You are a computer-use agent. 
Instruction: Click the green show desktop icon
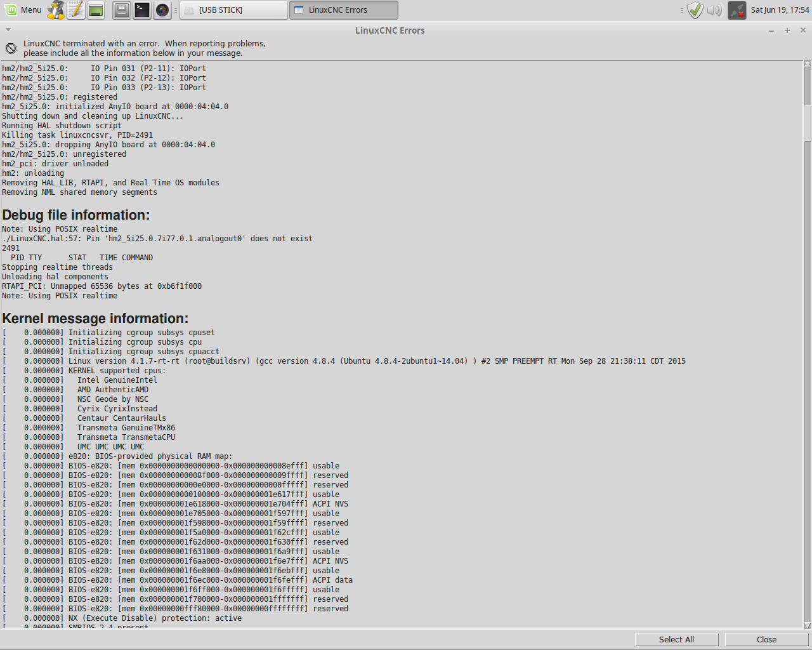pos(96,10)
